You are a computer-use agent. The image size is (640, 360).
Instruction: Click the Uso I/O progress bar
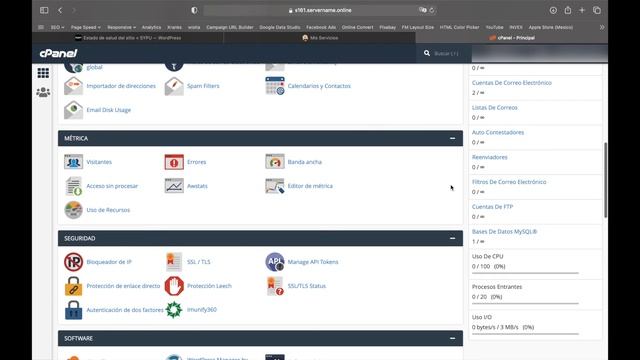(525, 334)
